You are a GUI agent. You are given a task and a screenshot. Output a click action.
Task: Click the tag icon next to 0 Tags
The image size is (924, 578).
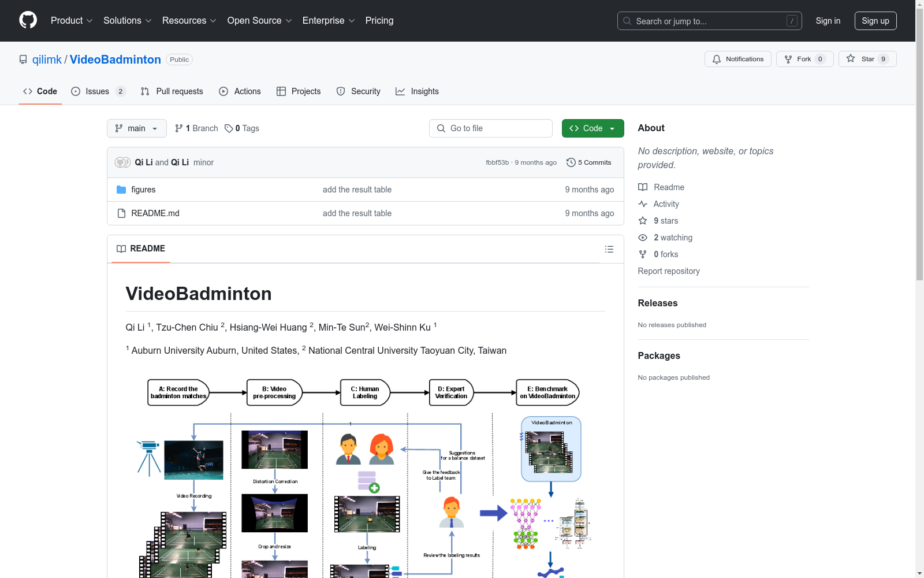(229, 128)
